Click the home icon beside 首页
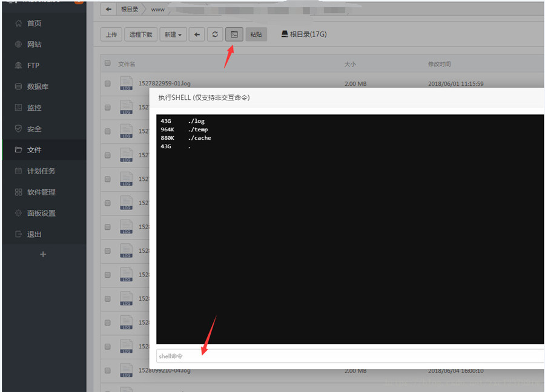Screen dimensions: 545x392 [18, 23]
